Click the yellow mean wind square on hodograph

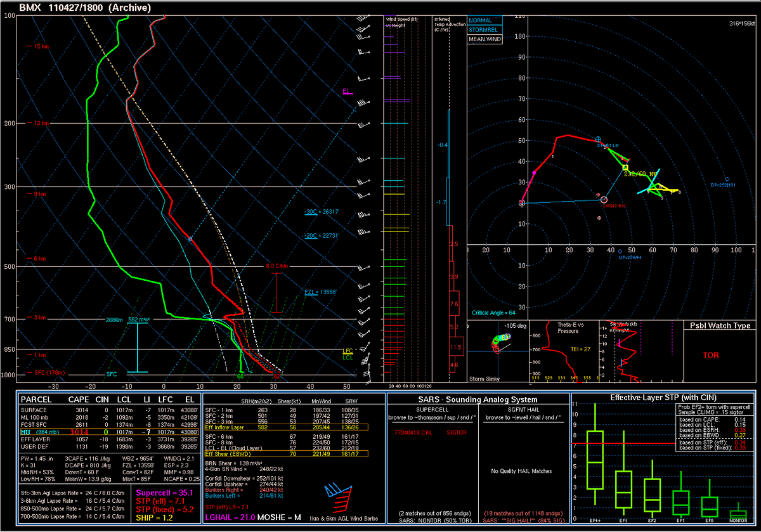coord(625,167)
